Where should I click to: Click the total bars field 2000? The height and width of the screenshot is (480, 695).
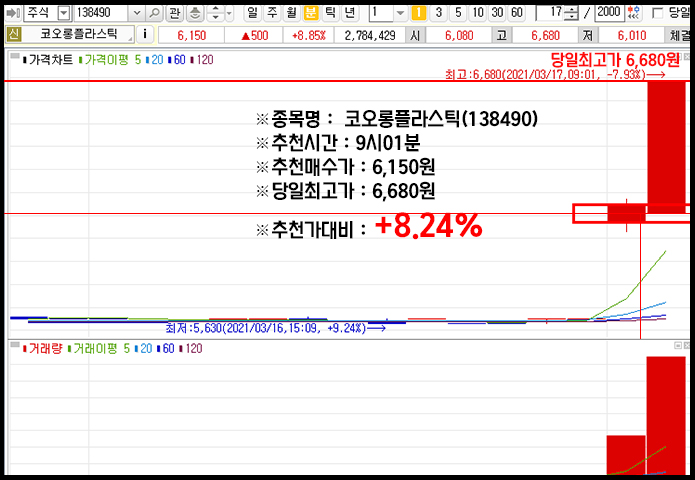[x=609, y=12]
